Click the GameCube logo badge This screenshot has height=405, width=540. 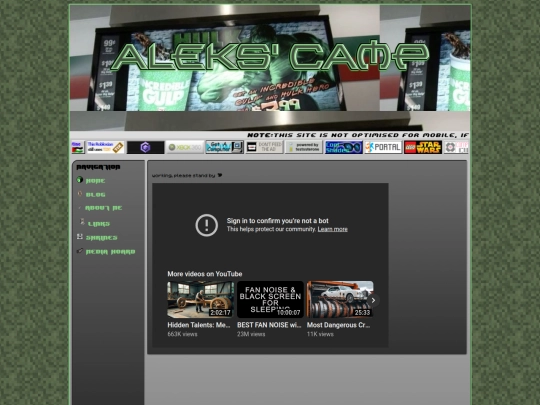click(145, 147)
